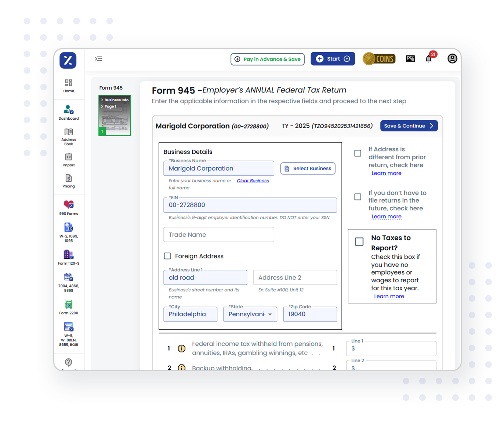
Task: Open the notifications bell icon
Action: pyautogui.click(x=428, y=59)
